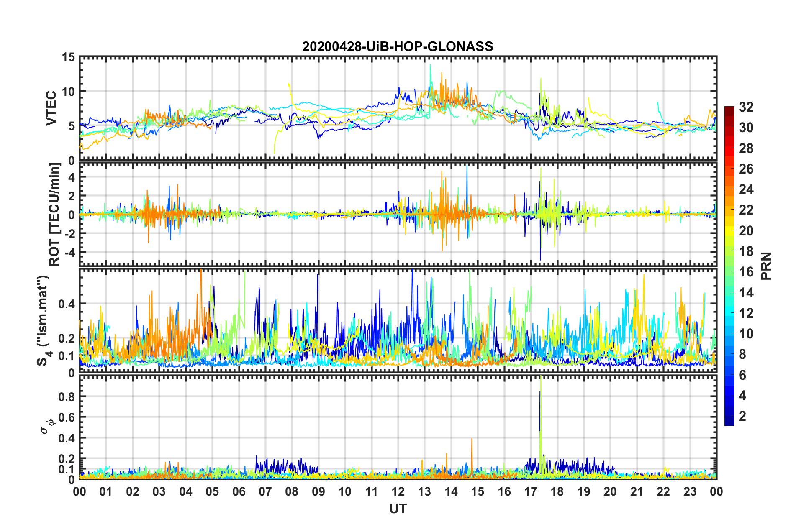Click the PRN color scale bar
Screen dimensions: 796x532
(x=729, y=266)
